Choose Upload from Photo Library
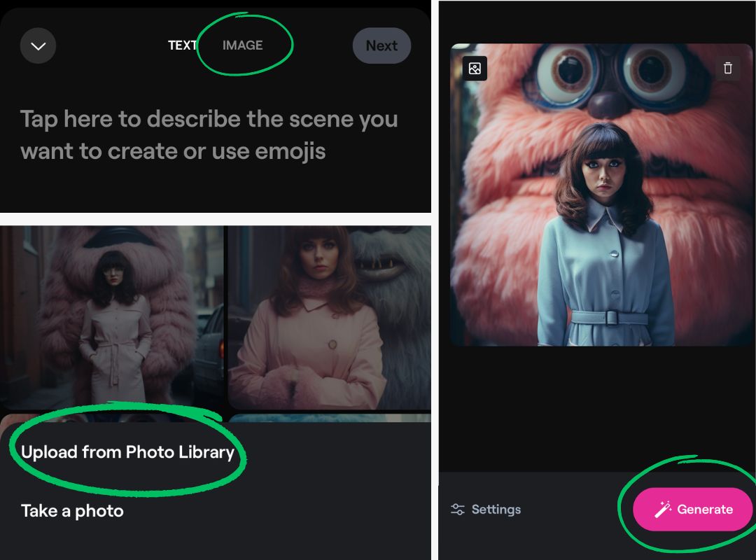756x560 pixels. (127, 452)
